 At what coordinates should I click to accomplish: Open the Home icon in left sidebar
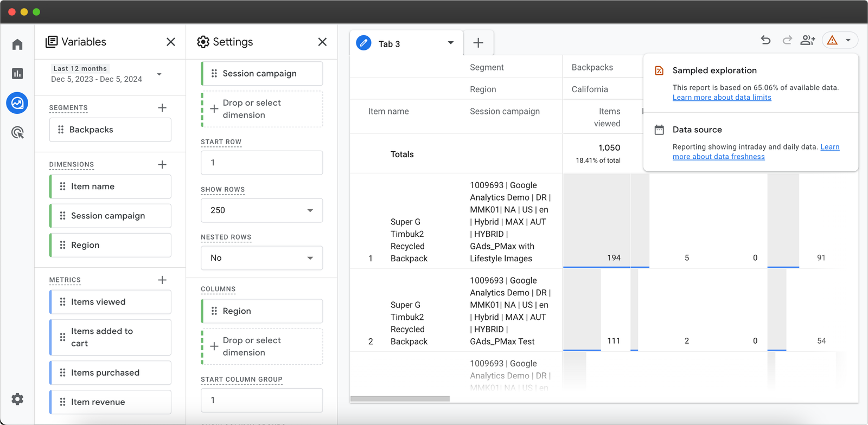pyautogui.click(x=17, y=44)
